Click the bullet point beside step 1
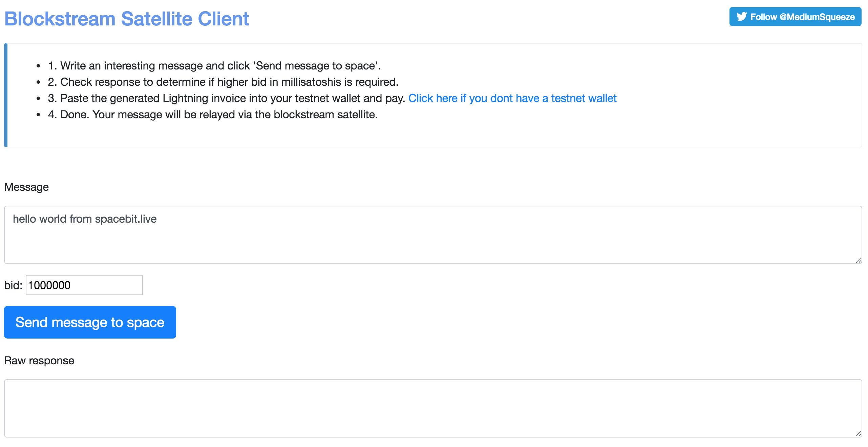This screenshot has width=868, height=447. 38,66
